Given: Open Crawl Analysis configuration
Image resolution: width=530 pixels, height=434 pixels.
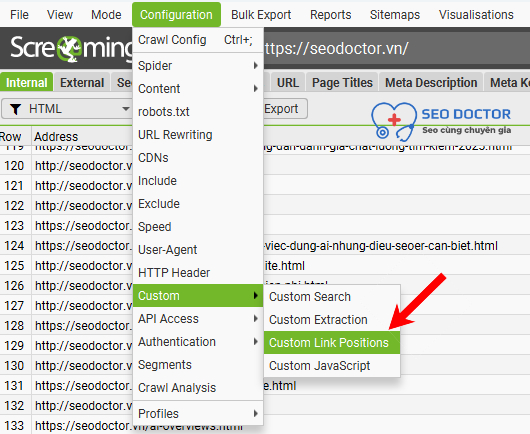Looking at the screenshot, I should click(x=198, y=387).
